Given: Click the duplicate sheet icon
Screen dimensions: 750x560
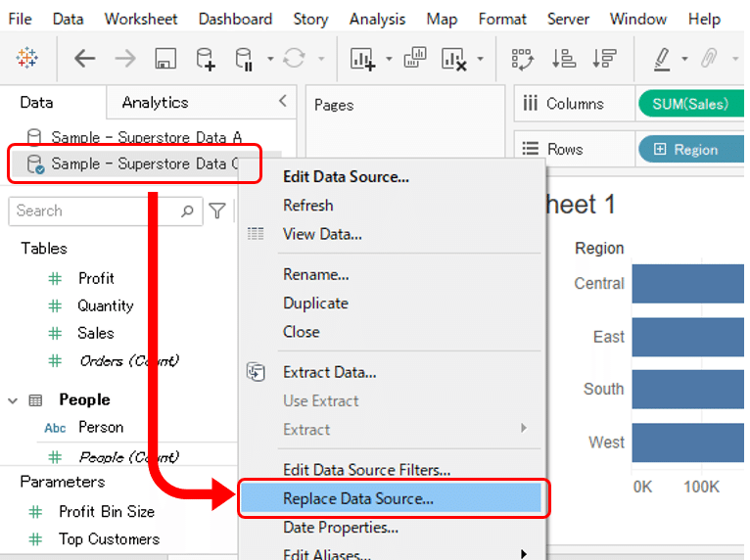Looking at the screenshot, I should 415,59.
